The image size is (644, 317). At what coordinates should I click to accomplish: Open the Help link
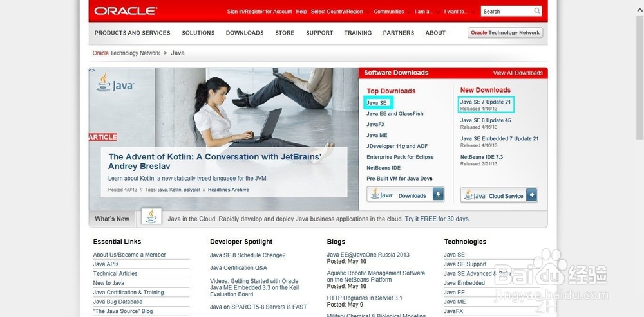pos(301,12)
